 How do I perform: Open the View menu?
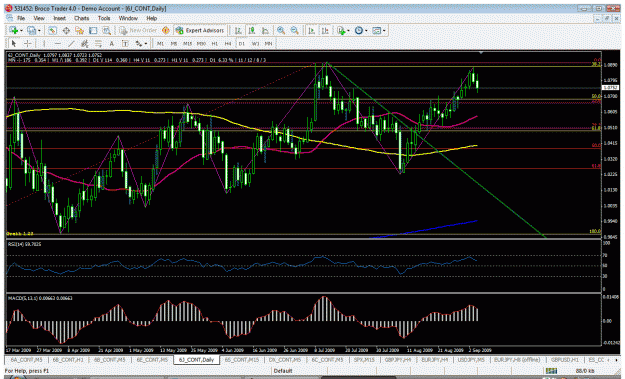coord(39,18)
